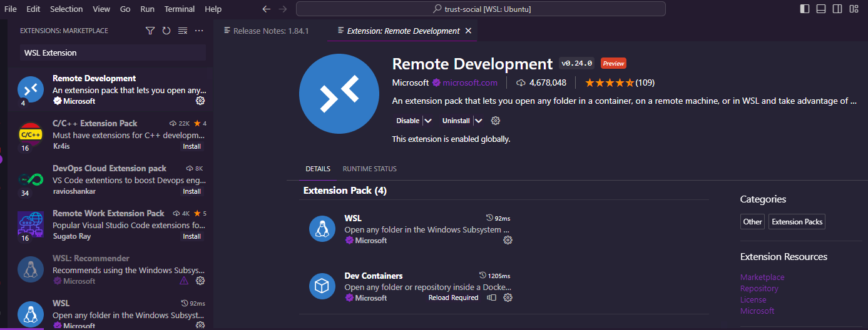Switch to the RUNTIME STATUS tab
The width and height of the screenshot is (868, 330).
click(x=370, y=169)
